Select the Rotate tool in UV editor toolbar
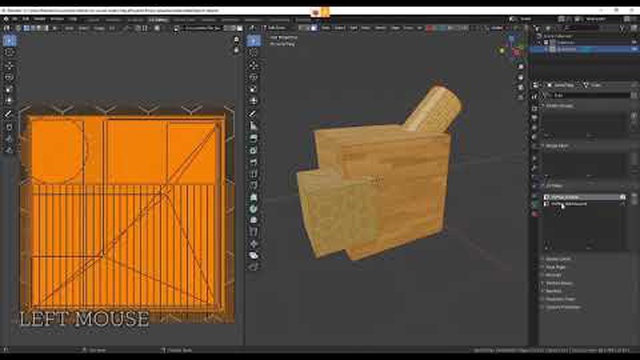Viewport: 640px width, 360px height. point(9,77)
